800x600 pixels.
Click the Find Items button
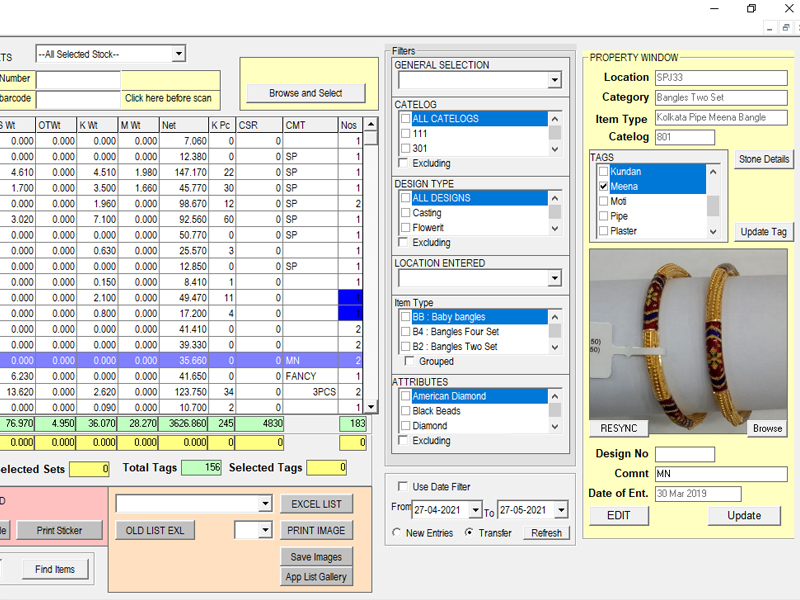(x=55, y=569)
